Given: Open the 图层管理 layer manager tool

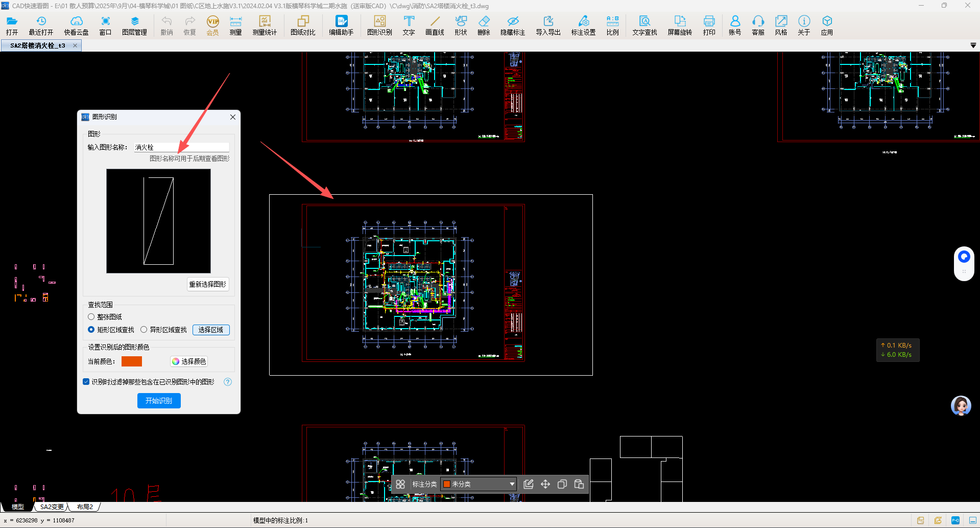Looking at the screenshot, I should (x=134, y=26).
